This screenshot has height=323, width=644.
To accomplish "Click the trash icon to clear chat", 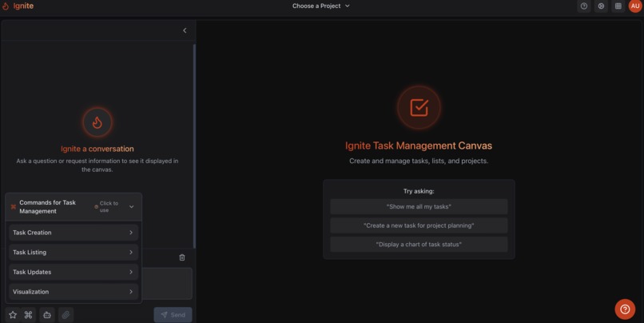I will coord(182,257).
